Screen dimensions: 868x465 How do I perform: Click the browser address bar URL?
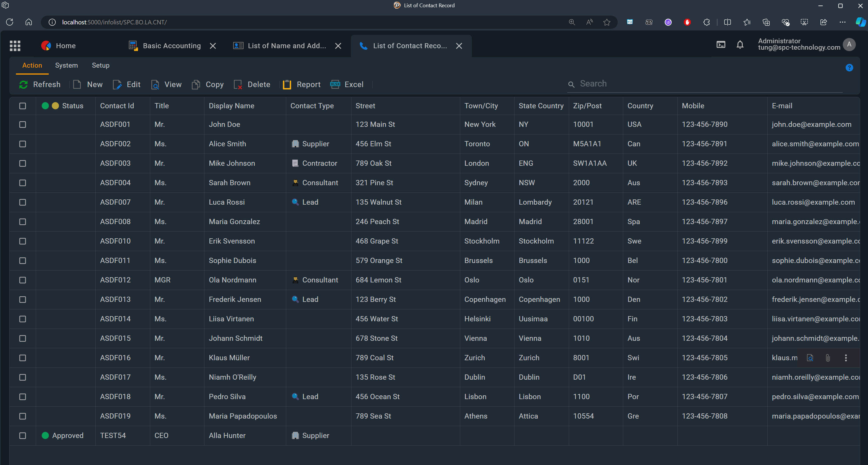pyautogui.click(x=114, y=22)
